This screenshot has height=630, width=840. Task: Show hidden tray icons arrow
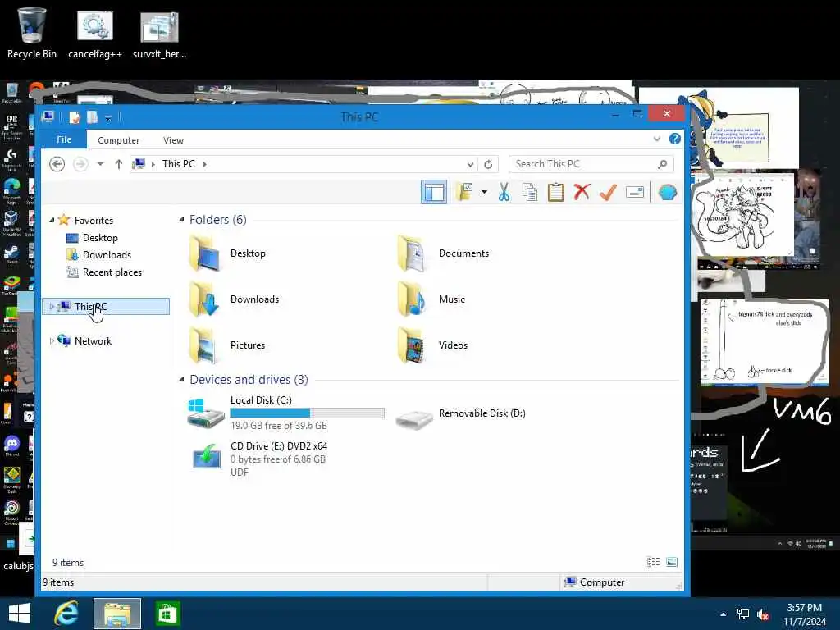click(x=724, y=614)
